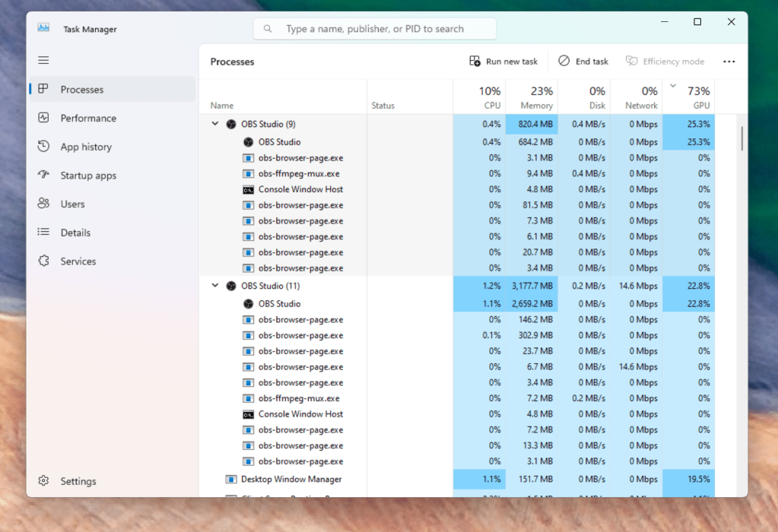778x532 pixels.
Task: Select the Processes page in sidebar
Action: point(112,89)
